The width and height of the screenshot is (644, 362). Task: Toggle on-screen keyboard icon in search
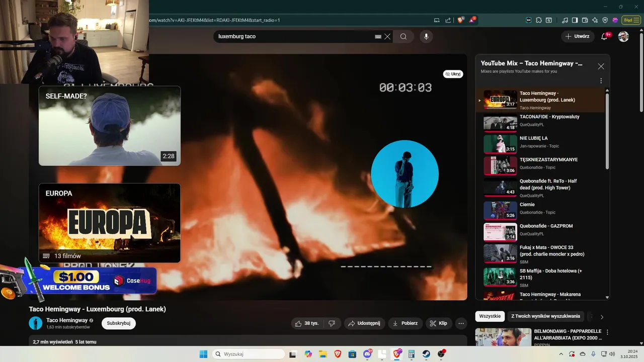(378, 37)
